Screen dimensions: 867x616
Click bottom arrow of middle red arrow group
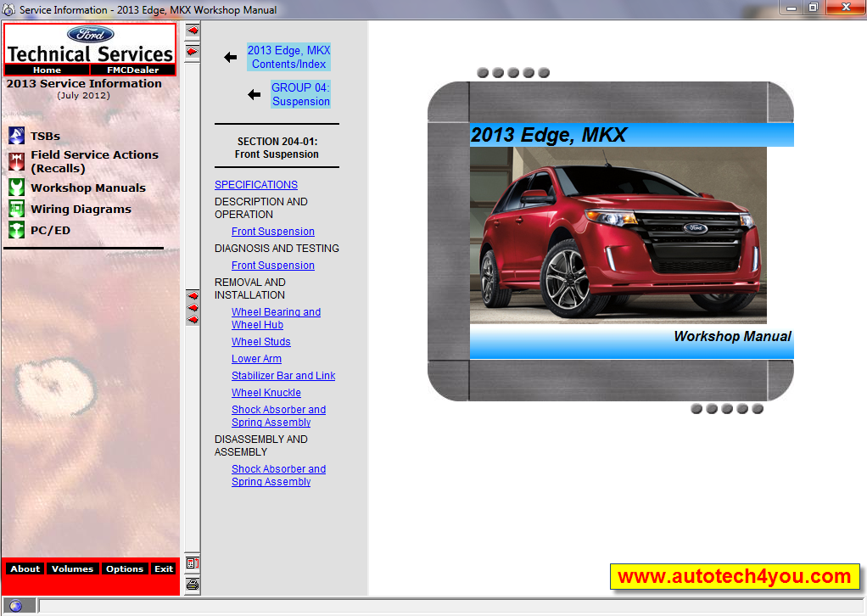click(x=193, y=320)
